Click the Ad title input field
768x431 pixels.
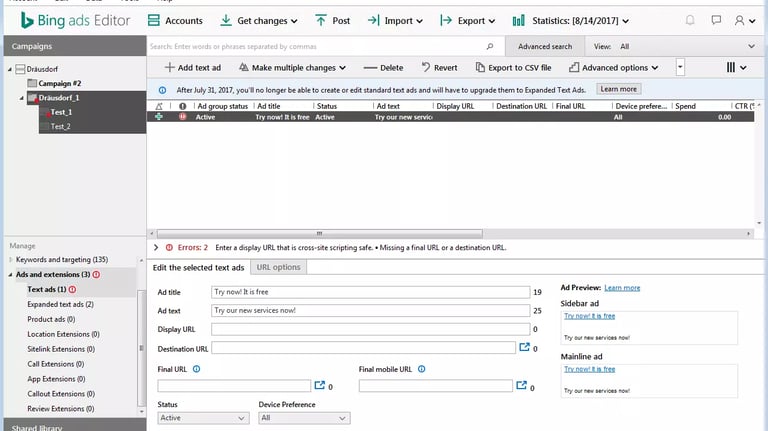(x=370, y=292)
